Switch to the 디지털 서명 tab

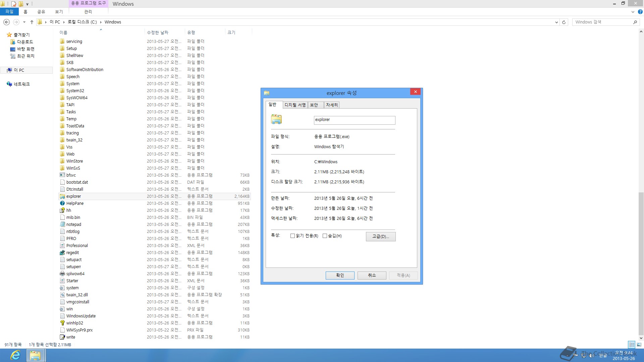tap(295, 105)
